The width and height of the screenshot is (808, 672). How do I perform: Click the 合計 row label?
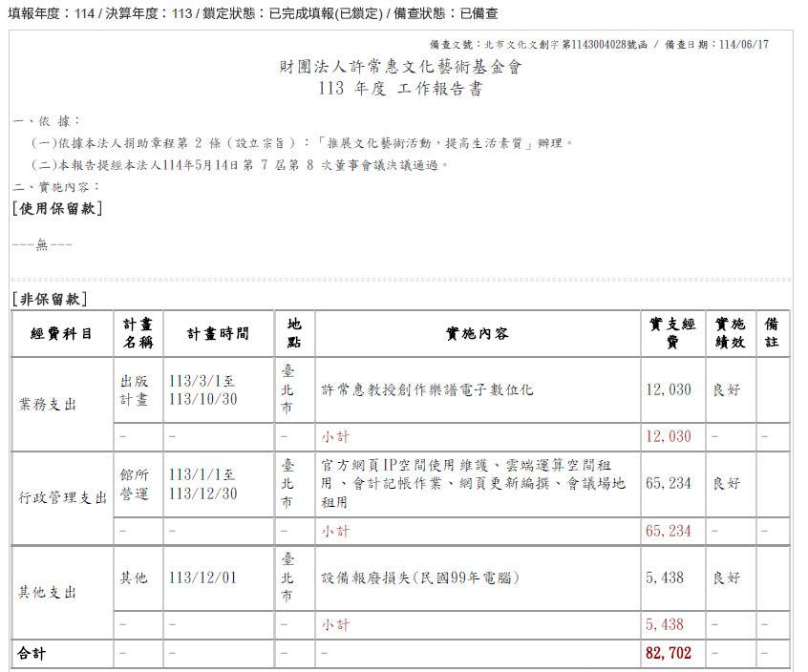(x=32, y=654)
